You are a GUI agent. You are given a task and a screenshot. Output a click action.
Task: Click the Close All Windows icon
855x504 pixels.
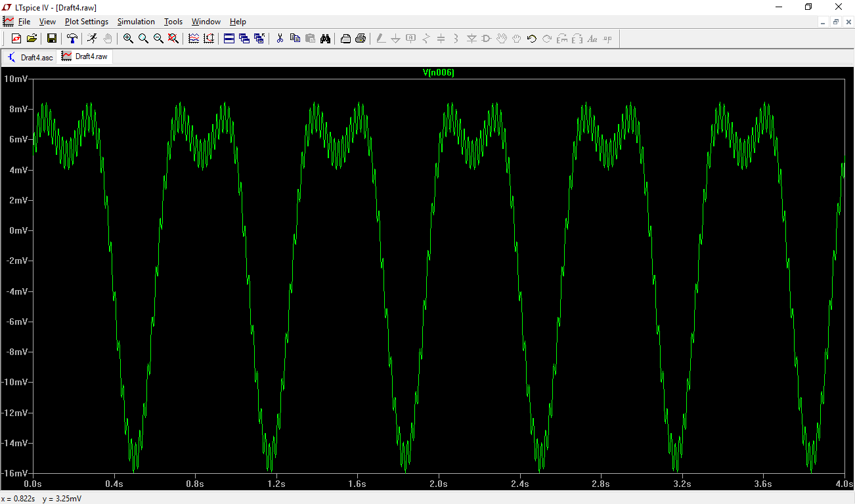[x=259, y=39]
